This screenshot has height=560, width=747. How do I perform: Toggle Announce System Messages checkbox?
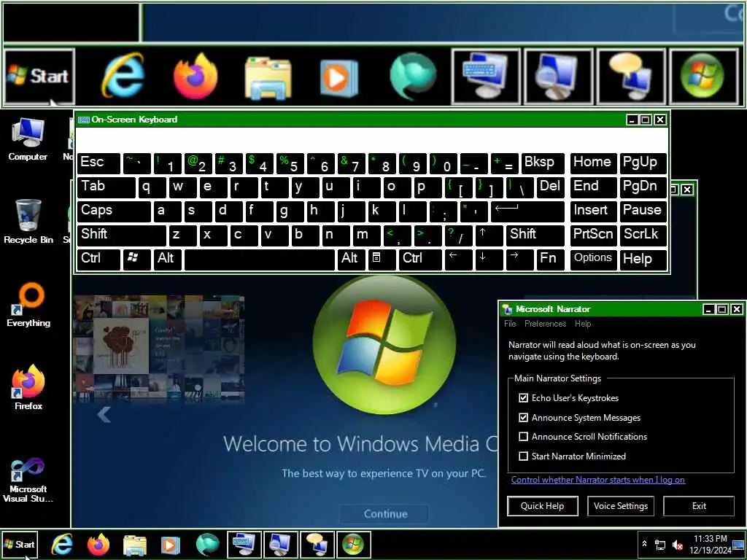pos(524,418)
